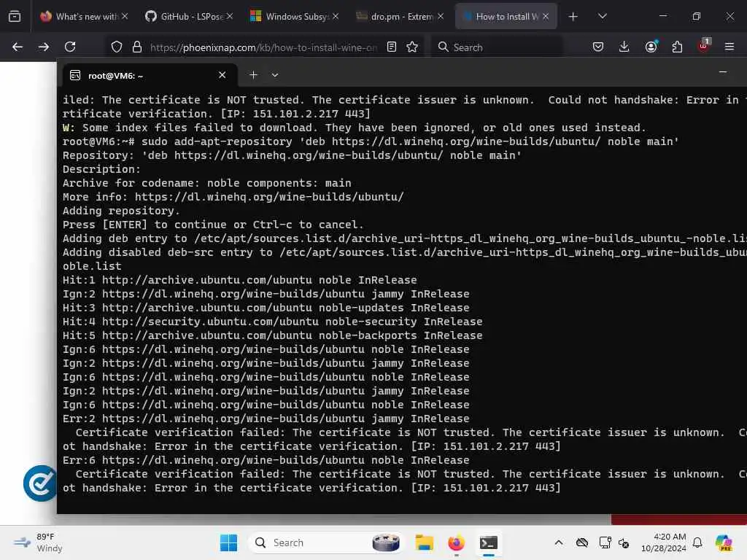Screen dimensions: 747x560
Task: Reload the current page
Action: coord(70,47)
